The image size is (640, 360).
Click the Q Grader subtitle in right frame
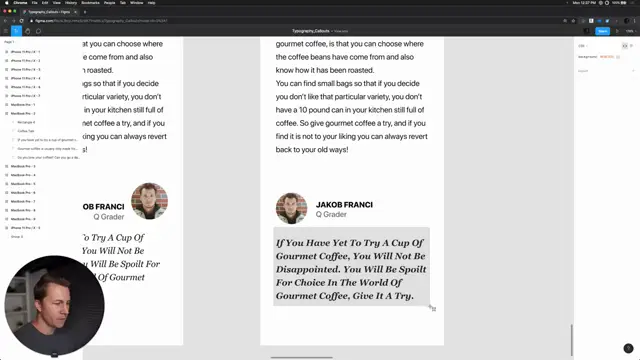tap(331, 214)
